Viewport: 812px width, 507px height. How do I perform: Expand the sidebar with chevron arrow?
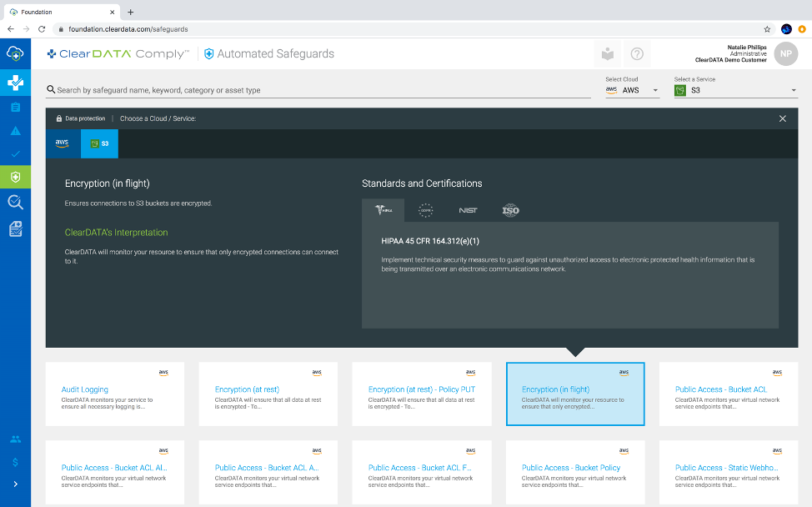click(x=16, y=484)
